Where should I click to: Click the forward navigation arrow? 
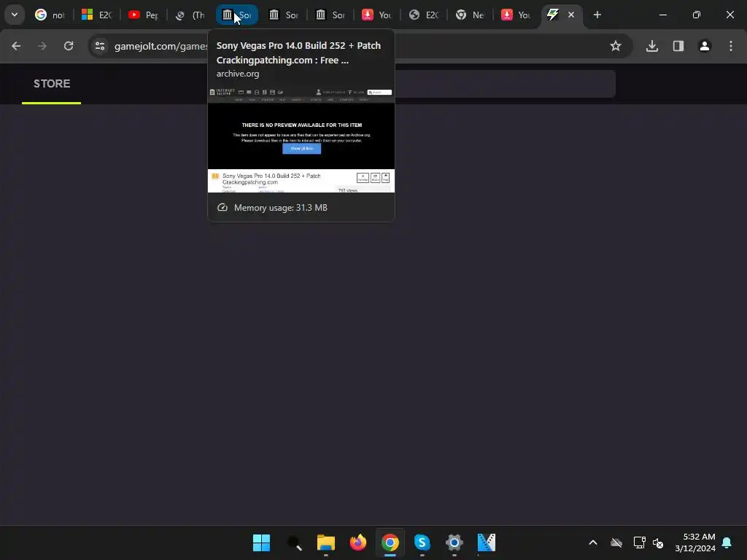click(42, 46)
